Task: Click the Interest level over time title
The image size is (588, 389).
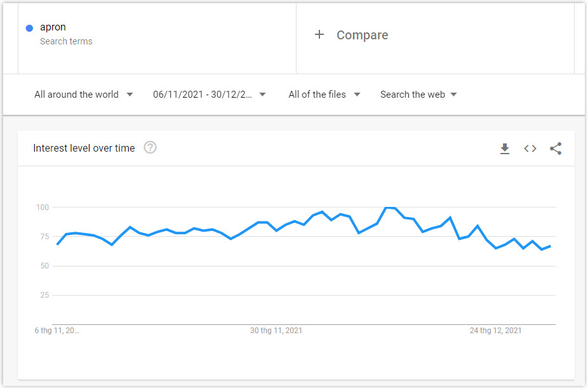Action: (84, 148)
